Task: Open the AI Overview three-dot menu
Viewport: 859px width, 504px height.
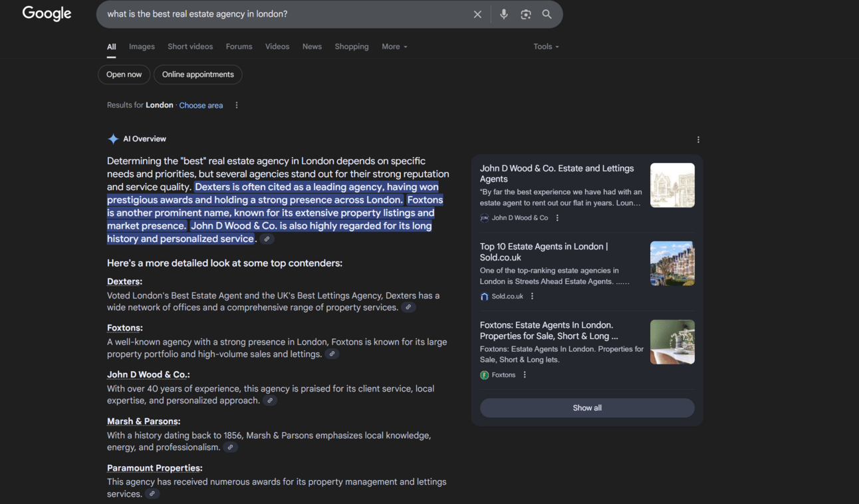Action: coord(698,140)
